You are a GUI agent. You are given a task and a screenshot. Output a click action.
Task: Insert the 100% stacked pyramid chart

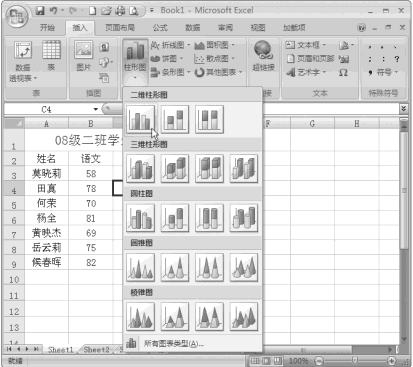(x=209, y=317)
